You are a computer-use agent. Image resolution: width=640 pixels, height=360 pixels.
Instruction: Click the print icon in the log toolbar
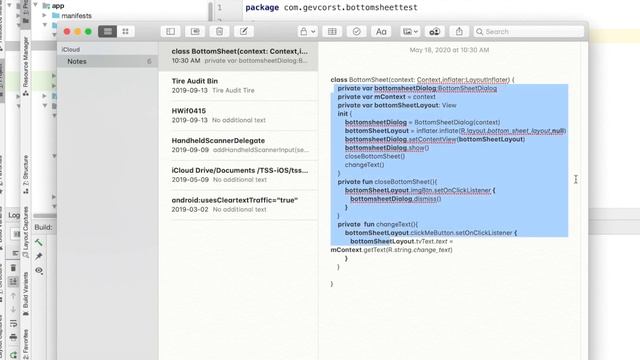point(13,337)
